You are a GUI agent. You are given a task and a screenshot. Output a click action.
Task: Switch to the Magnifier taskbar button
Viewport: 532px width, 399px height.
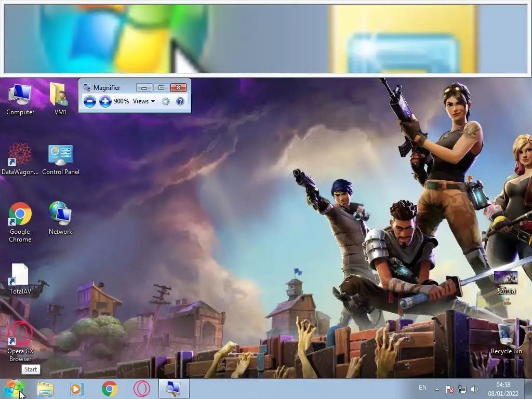(174, 389)
